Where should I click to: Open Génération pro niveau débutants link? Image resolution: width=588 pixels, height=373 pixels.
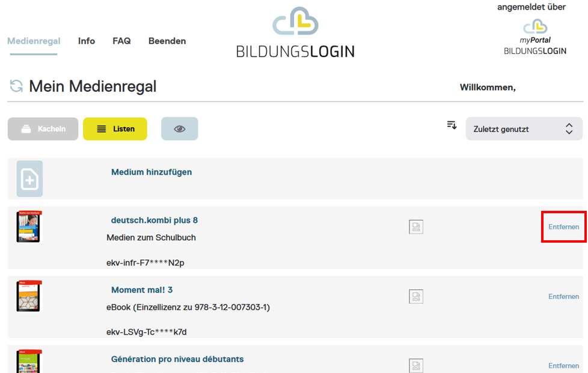pos(177,359)
